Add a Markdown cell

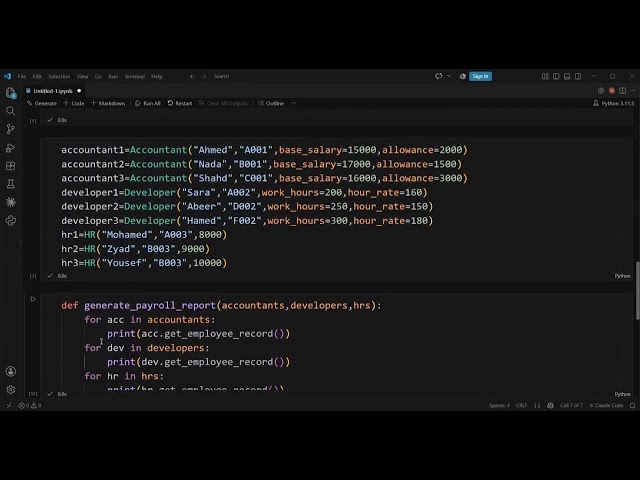click(108, 103)
